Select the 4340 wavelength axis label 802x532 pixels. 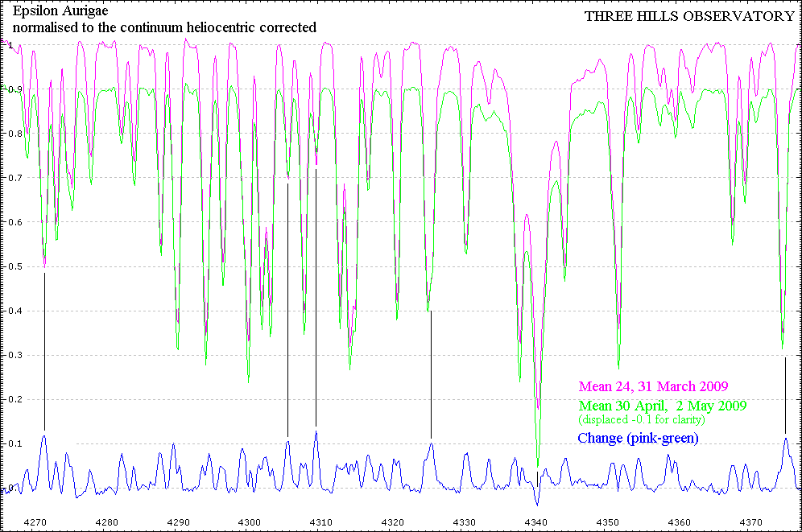(536, 522)
